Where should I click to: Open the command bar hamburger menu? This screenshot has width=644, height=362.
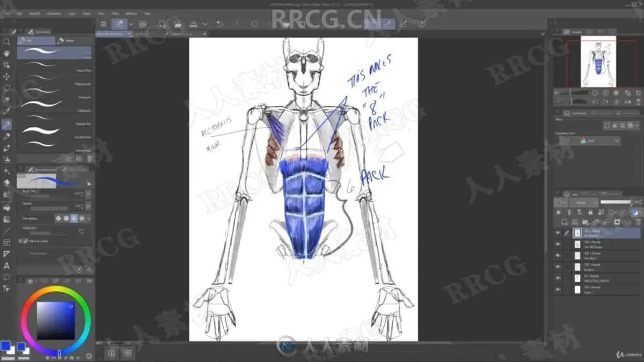coord(104,24)
